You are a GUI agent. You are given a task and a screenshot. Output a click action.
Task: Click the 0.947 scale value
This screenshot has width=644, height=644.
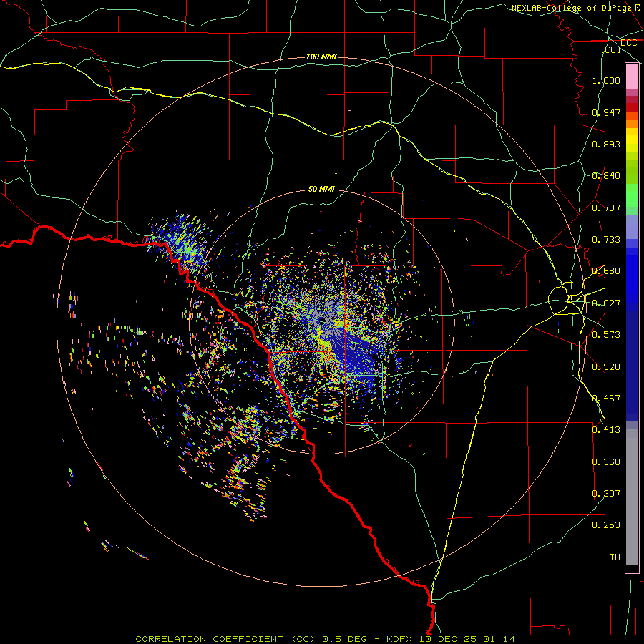[x=606, y=112]
